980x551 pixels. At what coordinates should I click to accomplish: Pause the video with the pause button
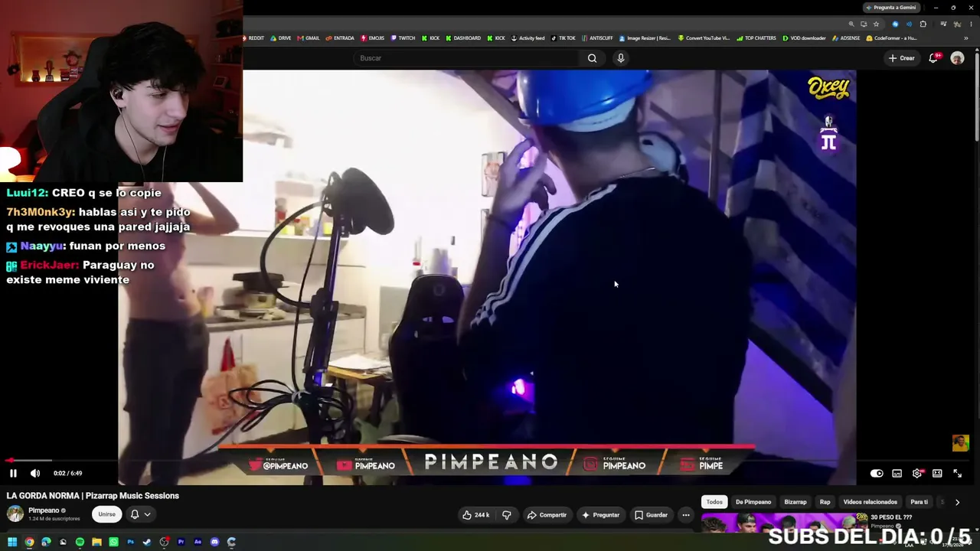coord(13,473)
